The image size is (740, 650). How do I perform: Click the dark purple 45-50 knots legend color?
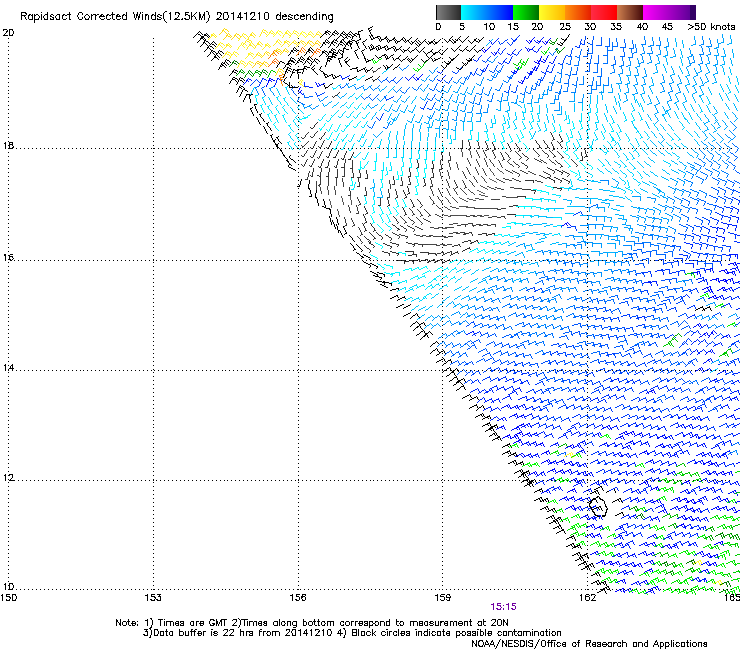682,12
